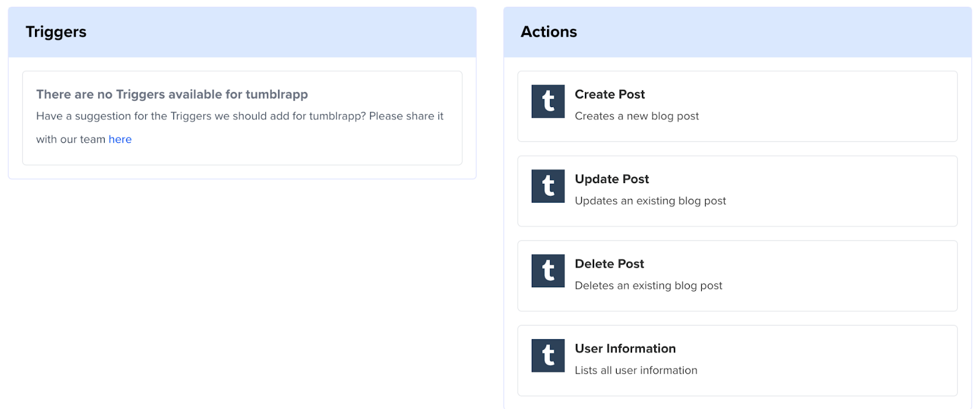Screen dimensions: 980x409
Task: Click 'There are no Triggers available' message
Action: 172,94
